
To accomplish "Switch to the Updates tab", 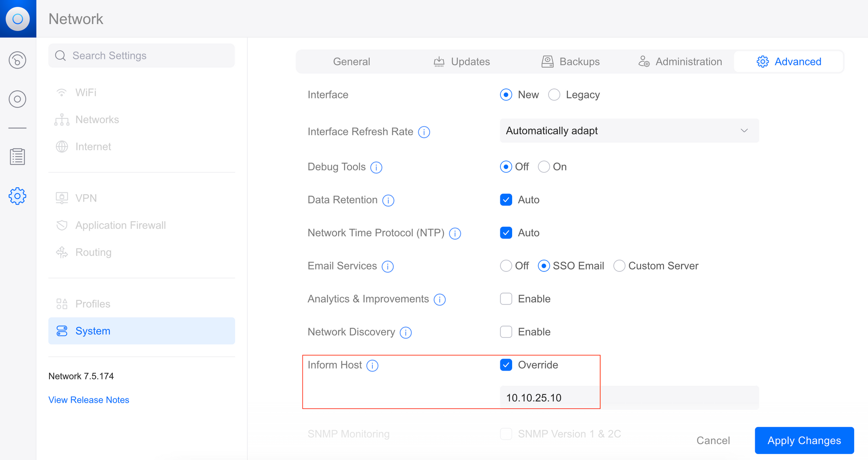I will coord(462,62).
